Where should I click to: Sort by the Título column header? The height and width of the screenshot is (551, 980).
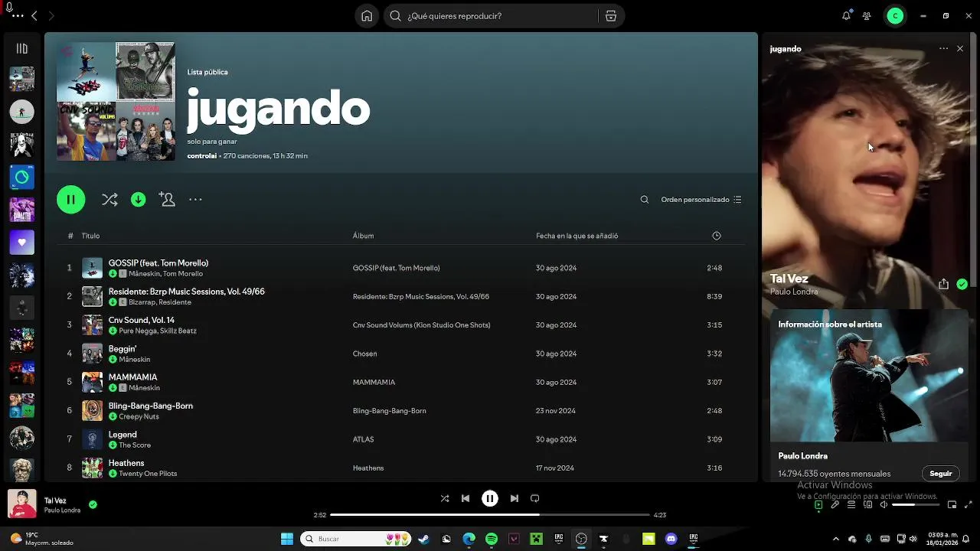click(x=90, y=236)
